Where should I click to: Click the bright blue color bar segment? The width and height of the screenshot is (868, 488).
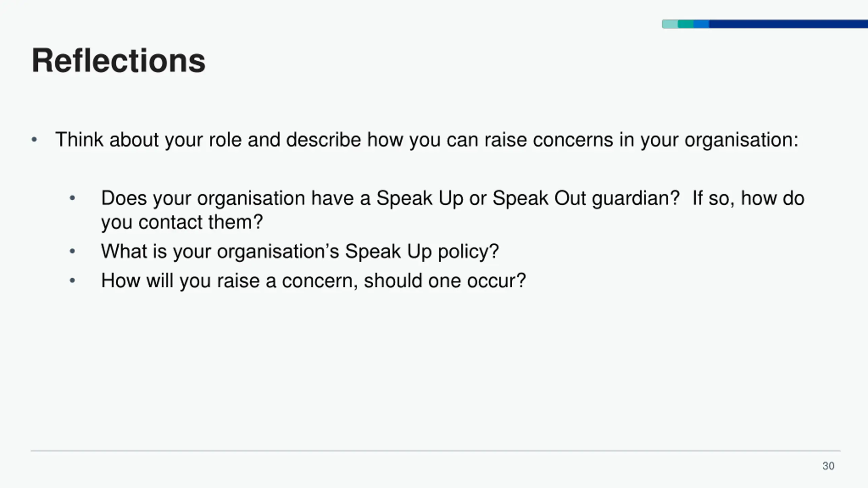pos(701,24)
